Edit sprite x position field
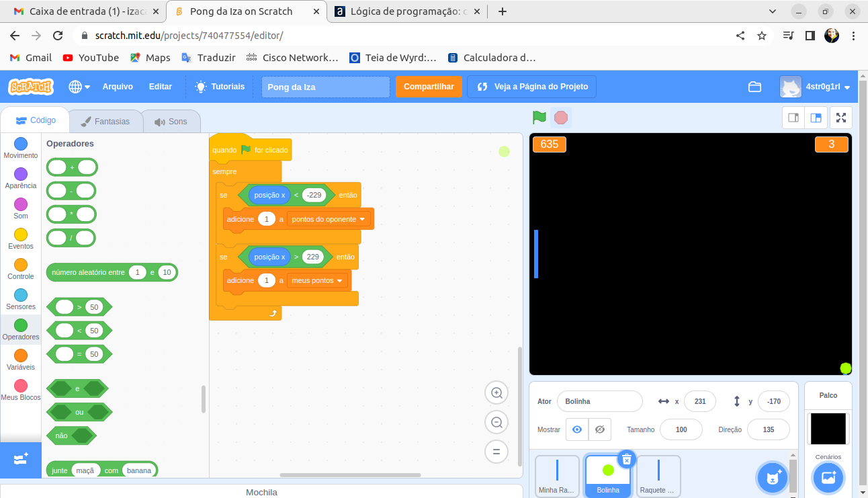868x498 pixels. (700, 401)
